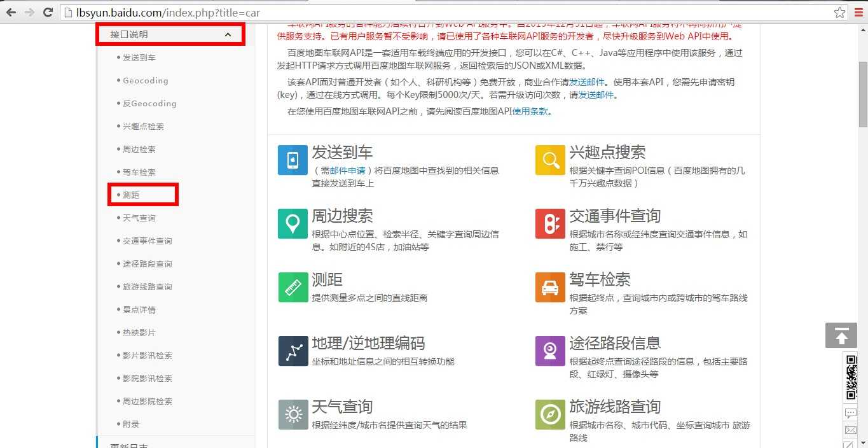Click the red 交通事件查询 traffic light icon

(550, 223)
